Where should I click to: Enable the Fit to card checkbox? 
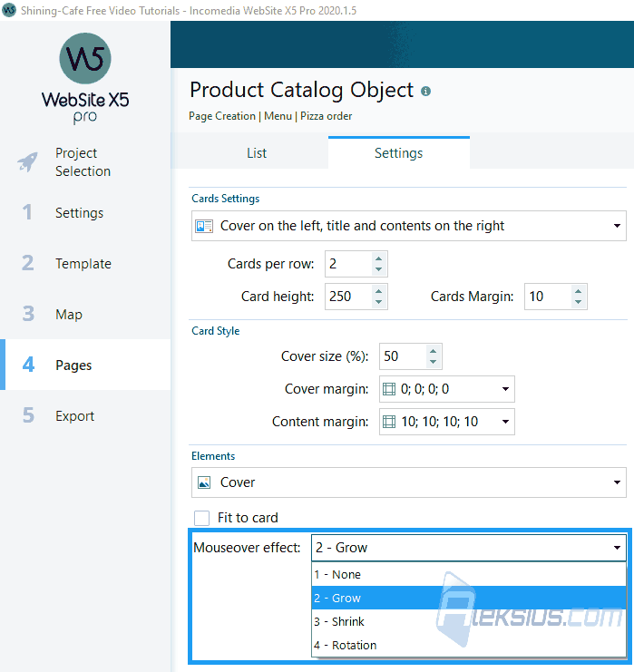coord(202,518)
